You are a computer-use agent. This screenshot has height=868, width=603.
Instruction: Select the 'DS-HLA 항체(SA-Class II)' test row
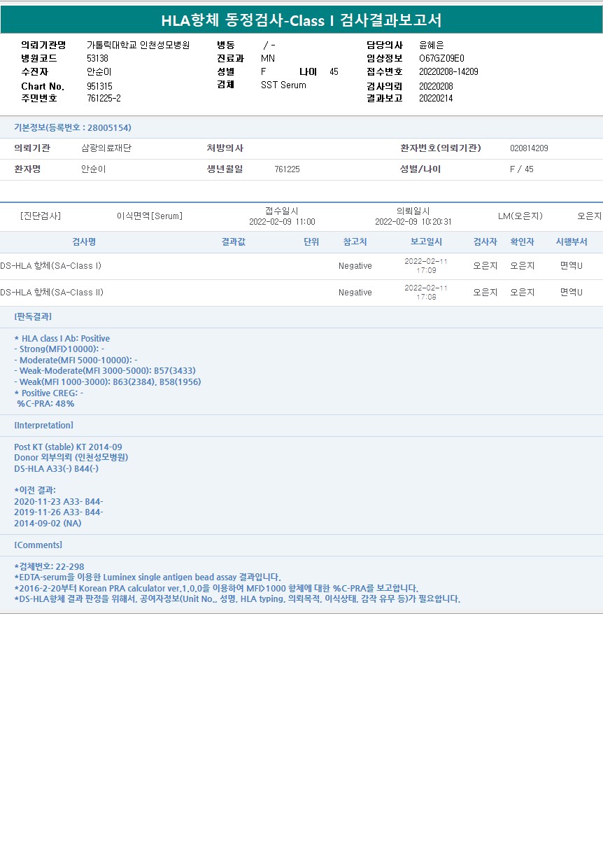click(x=301, y=293)
